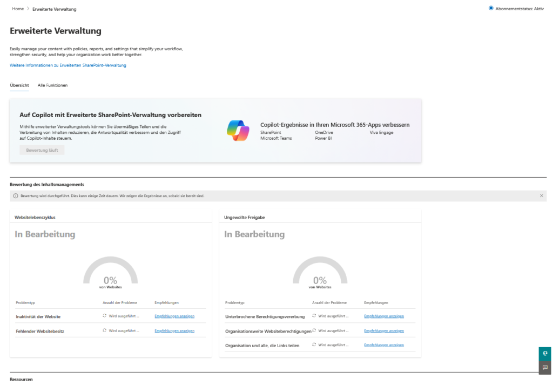Select the Übersicht tab
Viewport: 553px width, 392px height.
click(x=19, y=85)
